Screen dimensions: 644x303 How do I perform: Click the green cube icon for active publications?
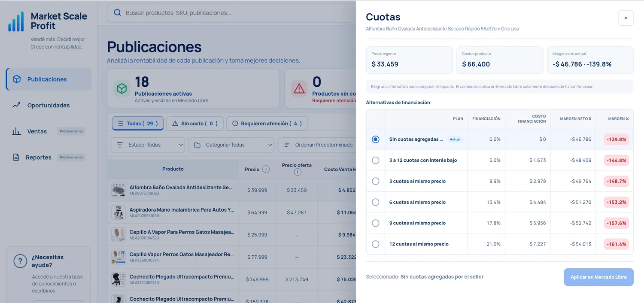pos(122,88)
